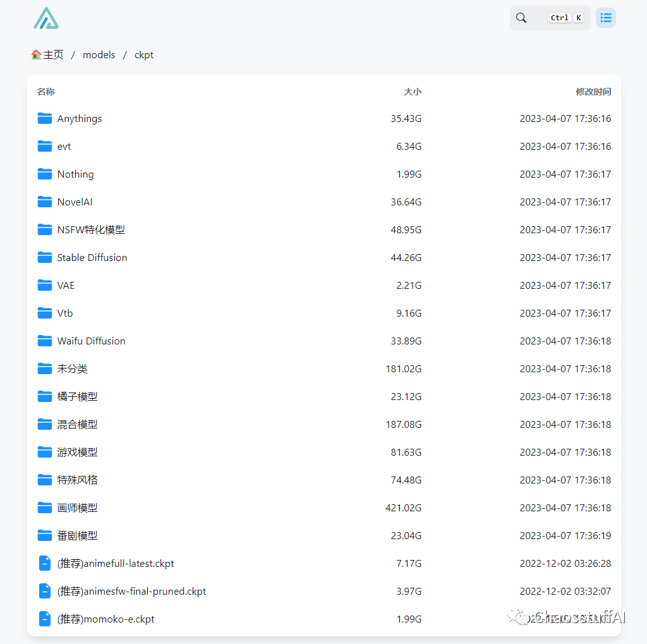
Task: Click the VAE folder icon
Action: (x=45, y=285)
